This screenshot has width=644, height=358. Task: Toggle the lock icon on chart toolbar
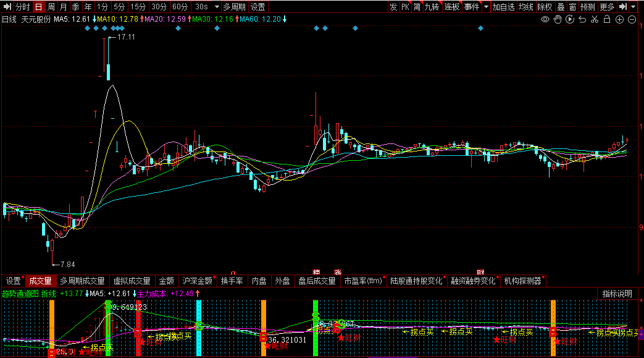[x=607, y=19]
